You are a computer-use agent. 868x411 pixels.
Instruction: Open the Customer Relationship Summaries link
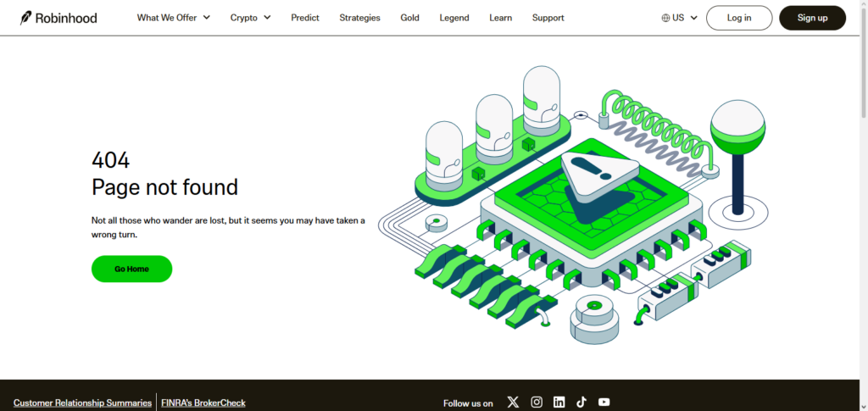pos(82,403)
